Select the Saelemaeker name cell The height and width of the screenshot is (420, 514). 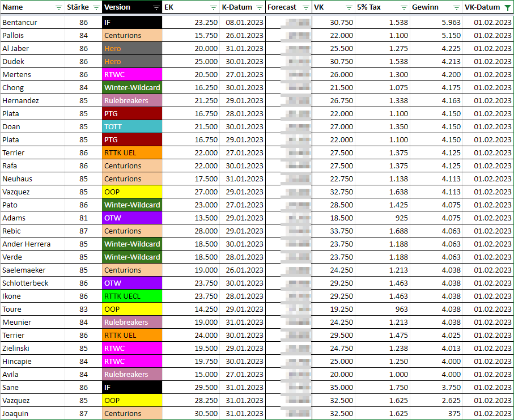point(32,270)
